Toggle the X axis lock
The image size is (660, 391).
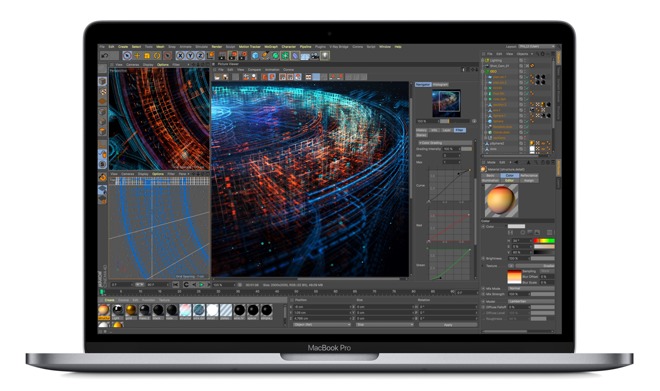(x=180, y=56)
